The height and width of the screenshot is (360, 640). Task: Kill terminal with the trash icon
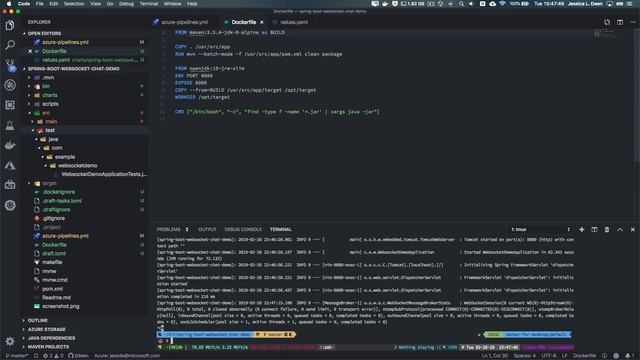(x=607, y=229)
